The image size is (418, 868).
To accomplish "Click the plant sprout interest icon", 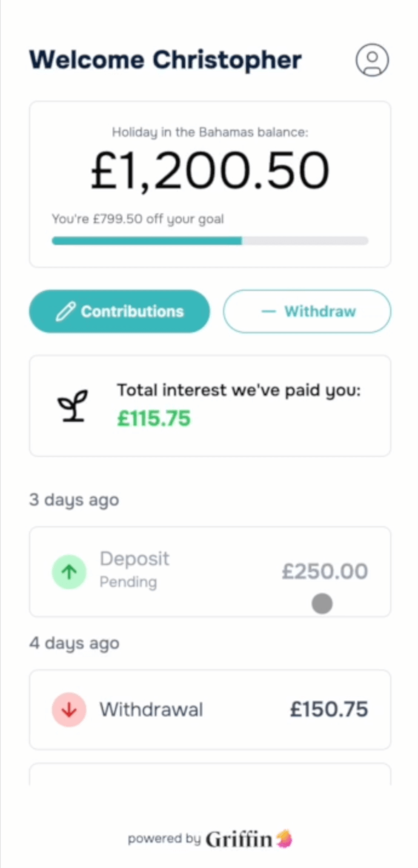I will tap(72, 406).
